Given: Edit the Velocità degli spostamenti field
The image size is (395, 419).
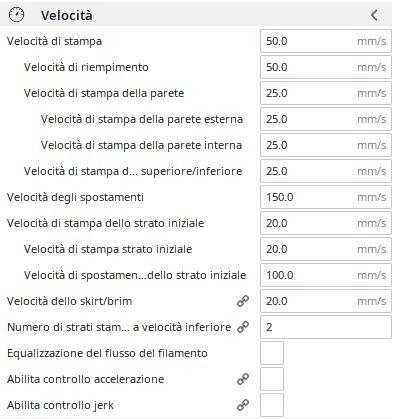Looking at the screenshot, I should tap(326, 197).
